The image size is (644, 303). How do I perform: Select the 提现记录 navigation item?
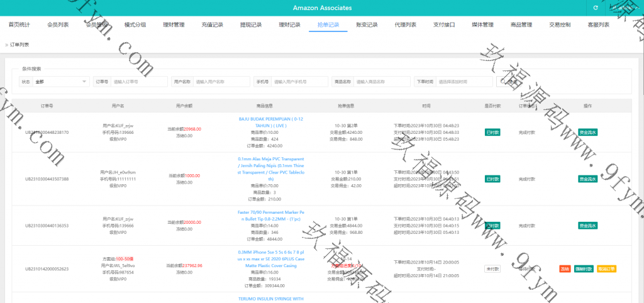coord(251,25)
